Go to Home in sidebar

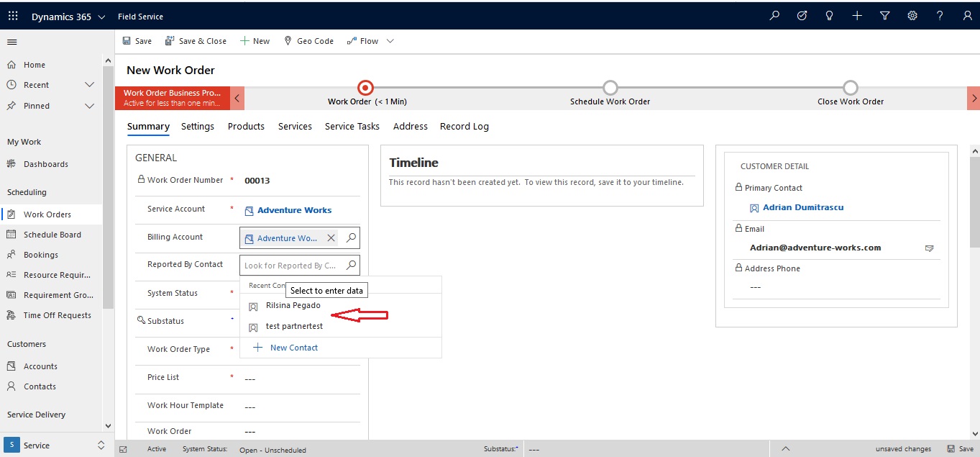tap(34, 65)
